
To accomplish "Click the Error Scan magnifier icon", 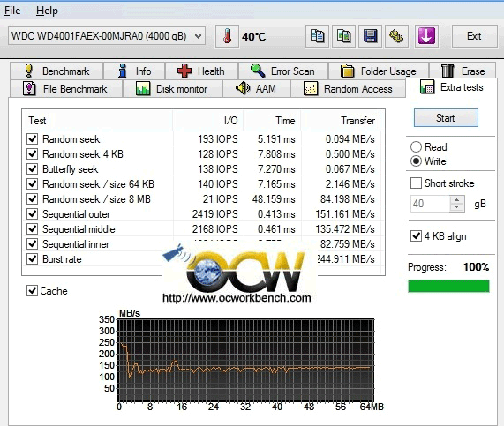I will (x=258, y=71).
